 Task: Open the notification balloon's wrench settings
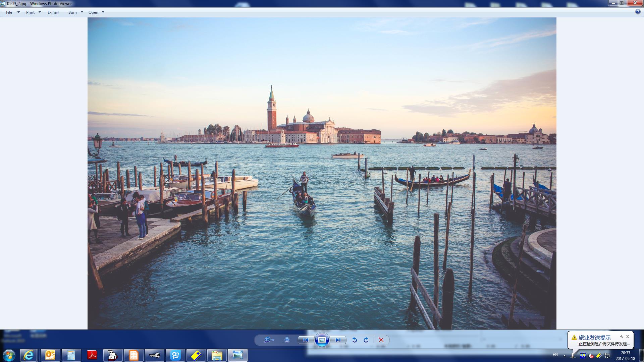tap(621, 337)
